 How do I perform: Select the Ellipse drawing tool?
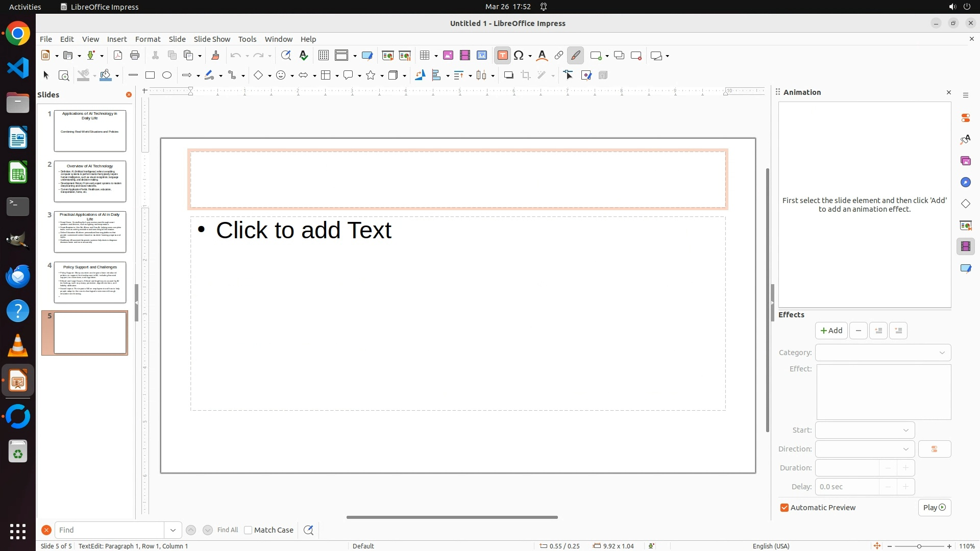pyautogui.click(x=167, y=76)
